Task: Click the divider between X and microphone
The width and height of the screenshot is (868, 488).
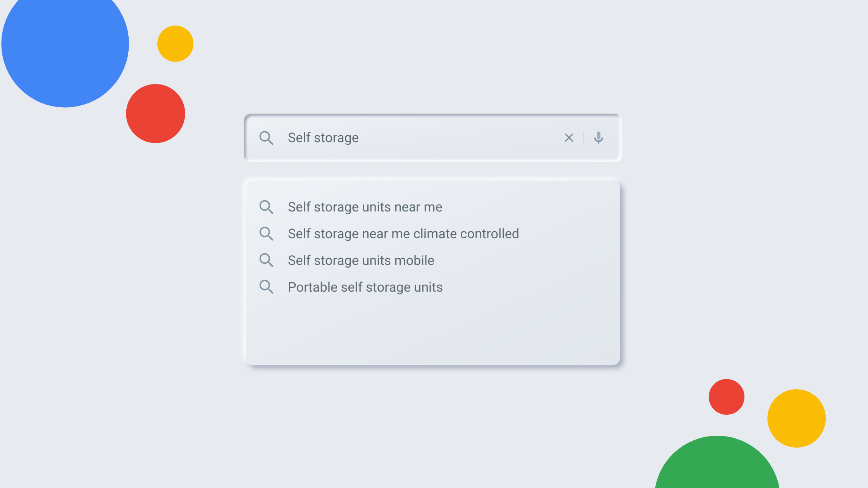Action: (x=584, y=138)
